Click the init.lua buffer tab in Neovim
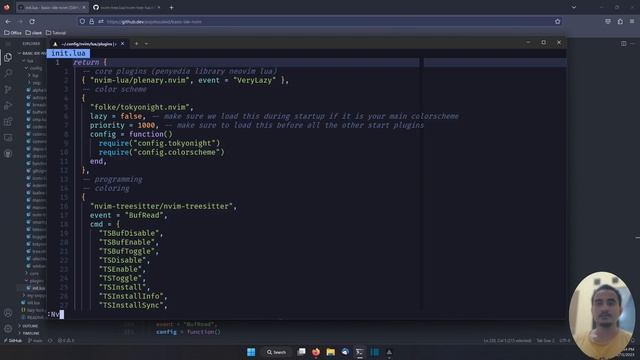 (x=68, y=53)
